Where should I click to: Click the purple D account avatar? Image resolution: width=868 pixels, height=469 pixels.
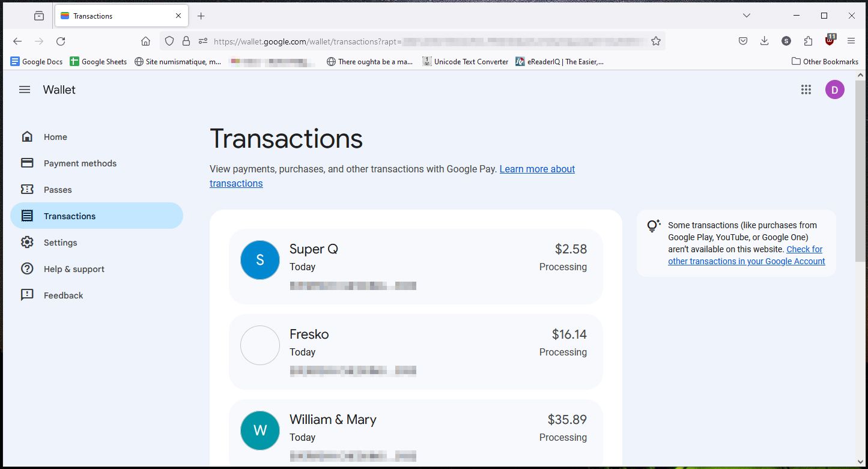834,89
